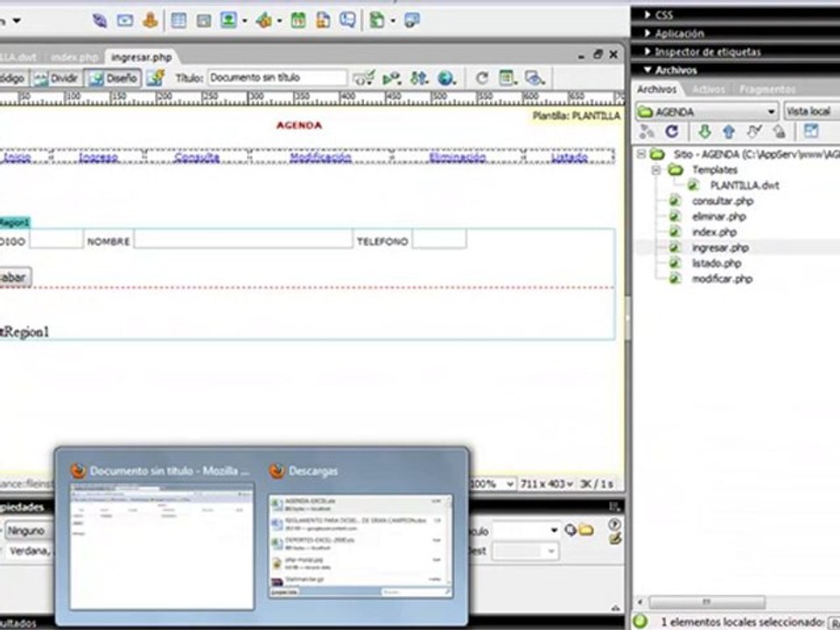
Task: Click the Media insert icon
Action: coord(263,21)
